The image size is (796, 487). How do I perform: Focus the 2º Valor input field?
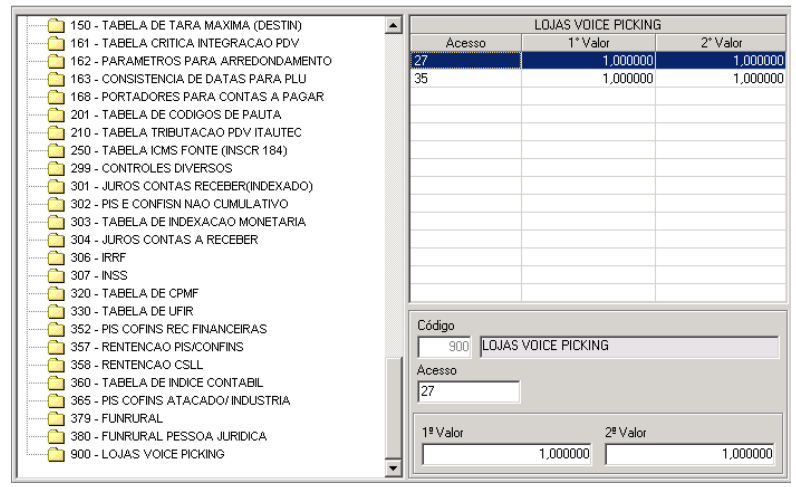point(690,453)
